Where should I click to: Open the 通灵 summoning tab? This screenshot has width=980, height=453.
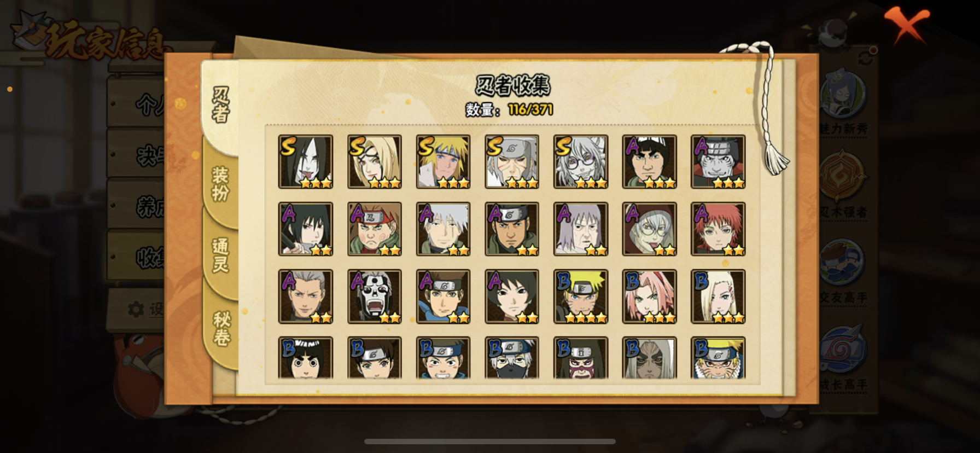point(220,255)
